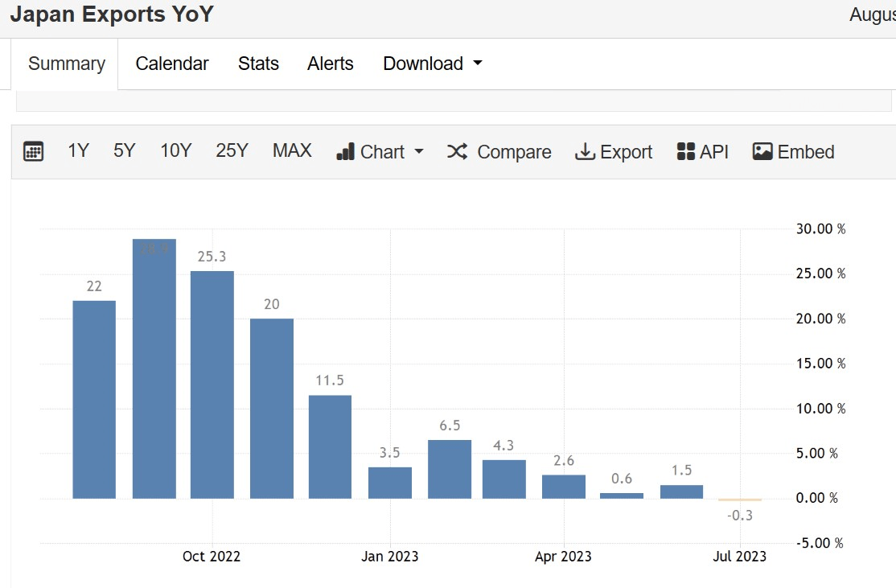Click the 5Y range selector
896x588 pixels.
click(125, 150)
